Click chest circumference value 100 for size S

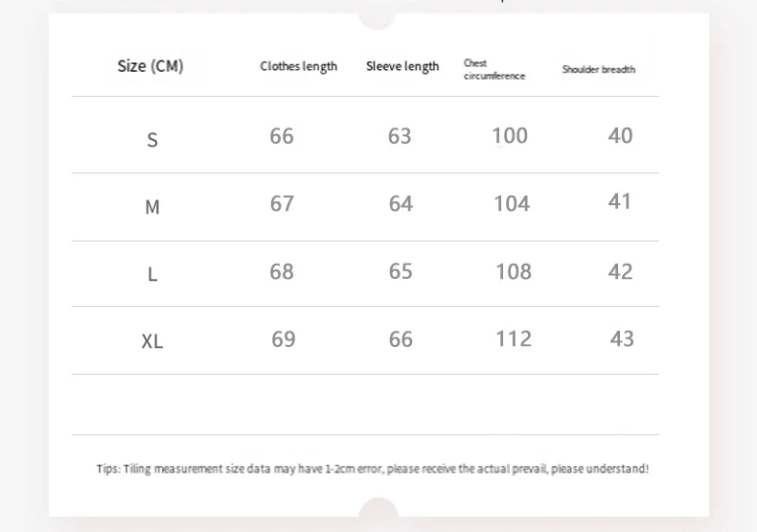[x=510, y=136]
